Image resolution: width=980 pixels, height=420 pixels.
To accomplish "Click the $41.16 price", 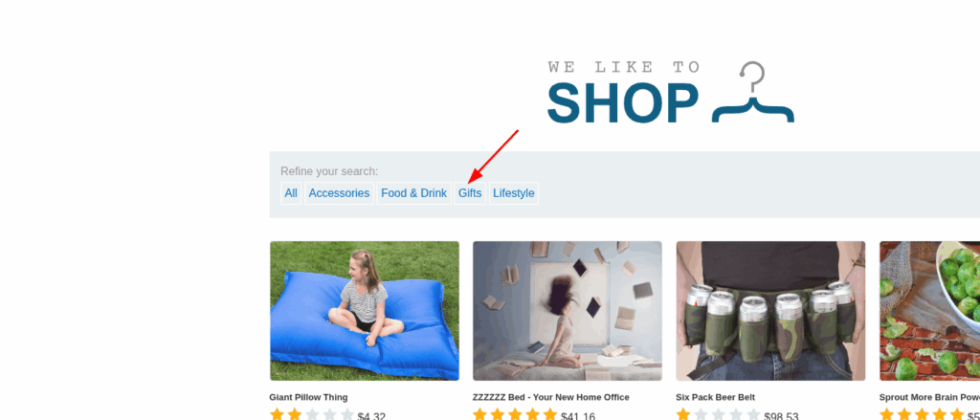I will point(578,415).
